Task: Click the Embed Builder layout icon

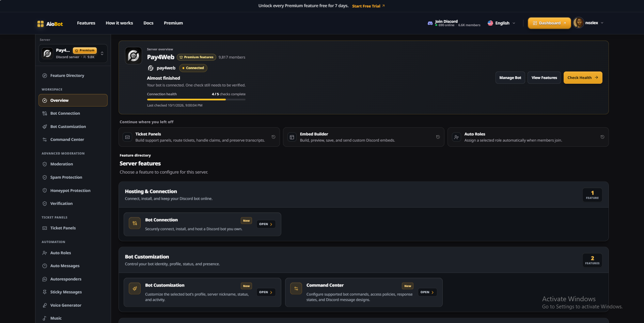Action: 292,137
